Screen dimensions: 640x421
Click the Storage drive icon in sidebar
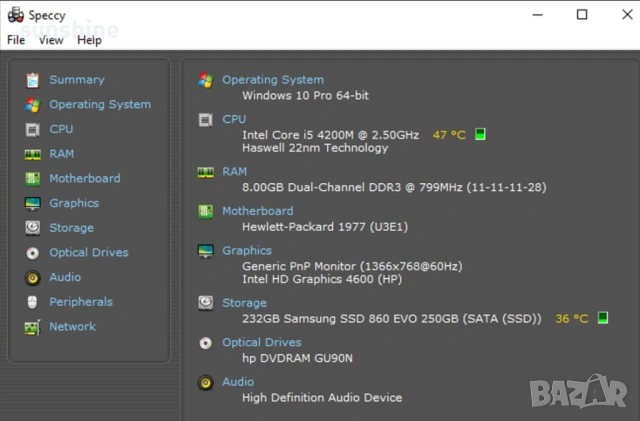(x=32, y=228)
